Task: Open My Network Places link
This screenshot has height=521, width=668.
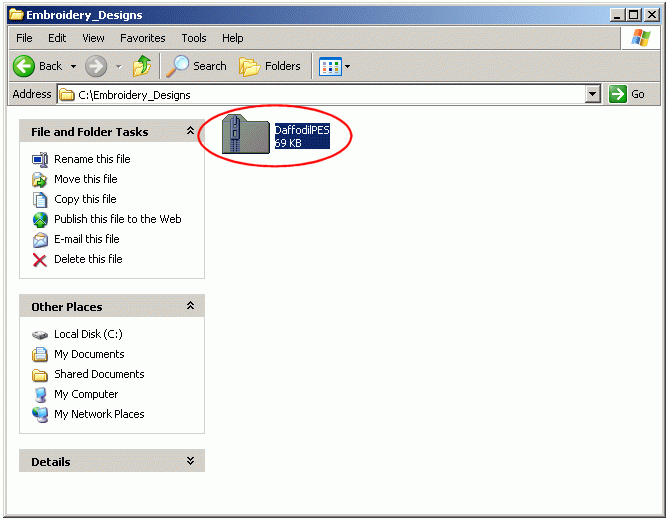Action: (99, 414)
